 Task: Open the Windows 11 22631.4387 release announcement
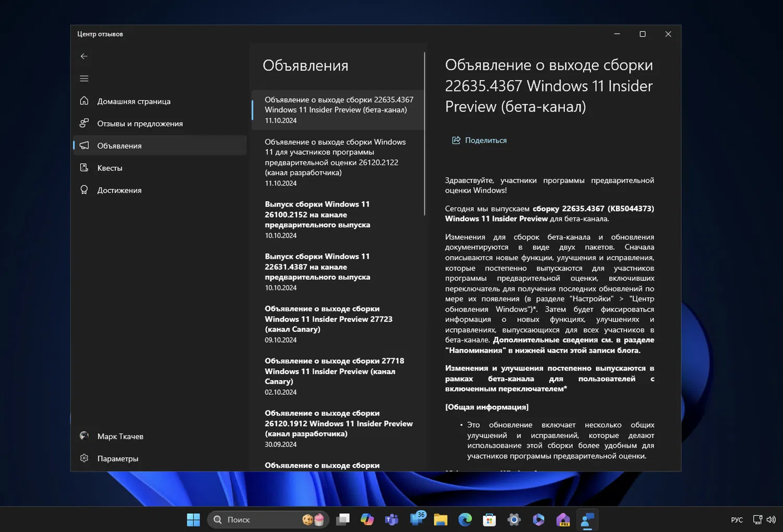(x=338, y=272)
